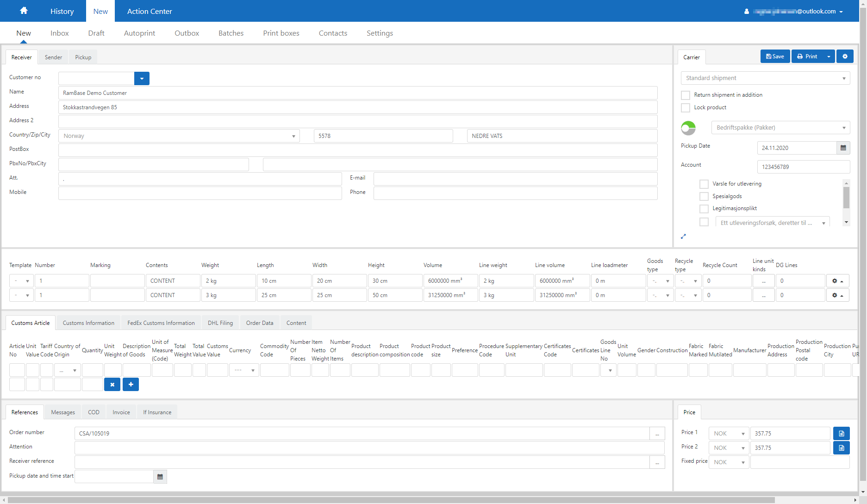The image size is (867, 504).
Task: Click the Save button
Action: tap(775, 56)
